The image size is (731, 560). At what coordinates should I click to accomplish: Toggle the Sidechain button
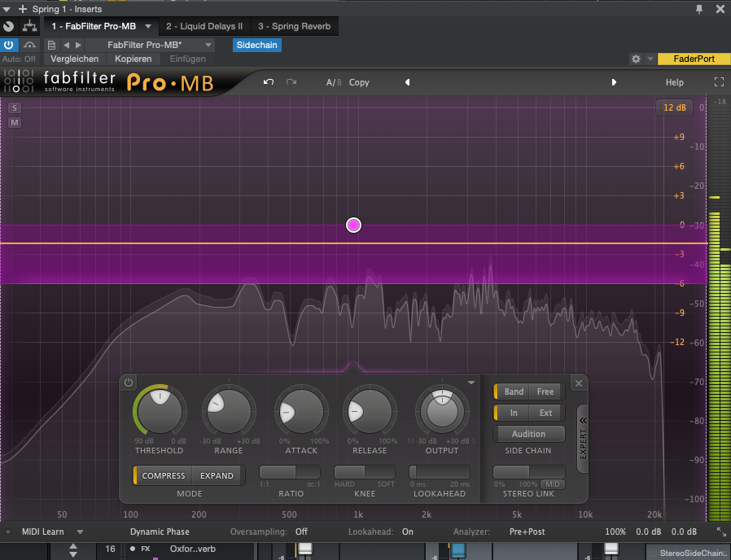257,45
